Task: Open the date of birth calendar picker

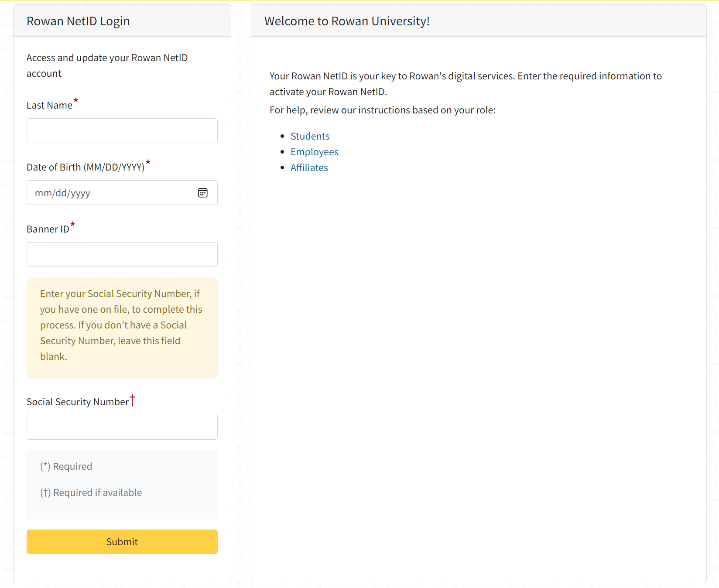Action: (203, 193)
